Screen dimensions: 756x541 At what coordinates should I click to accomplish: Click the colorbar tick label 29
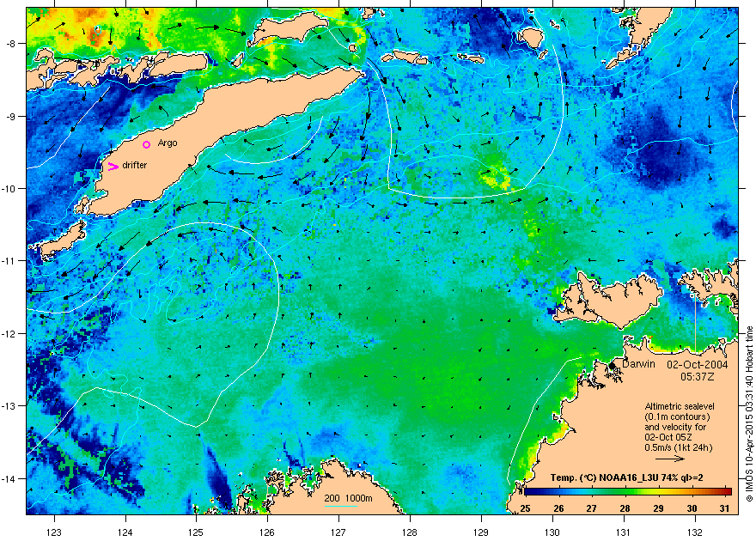[658, 508]
